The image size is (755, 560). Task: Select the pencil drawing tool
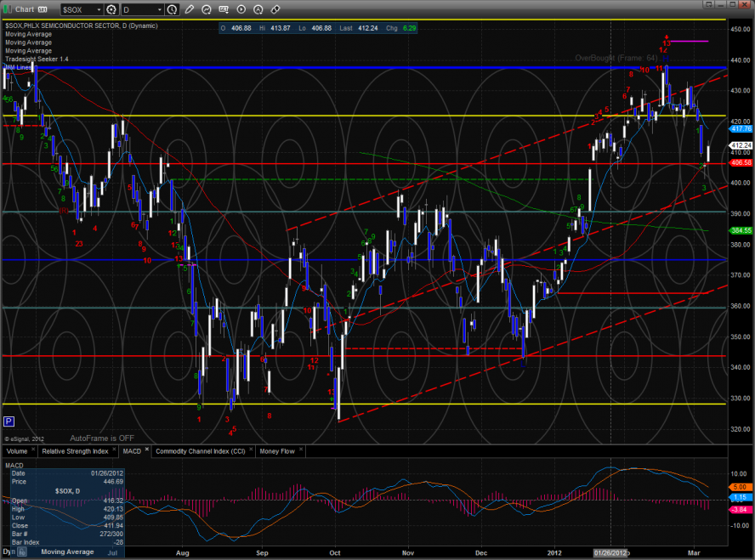(190, 8)
